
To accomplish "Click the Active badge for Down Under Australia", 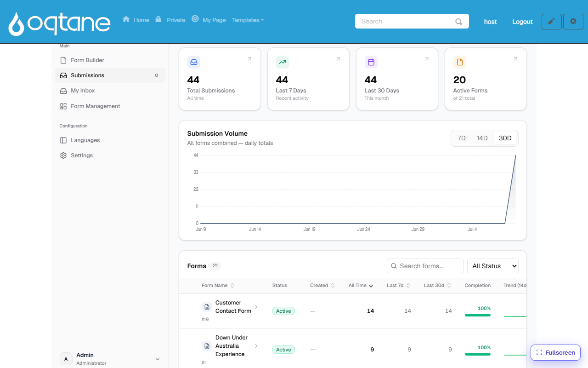I will (x=283, y=350).
